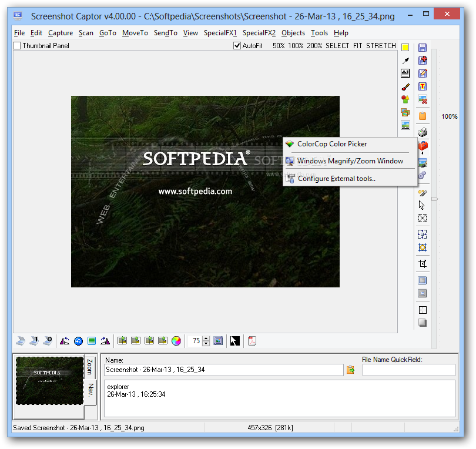Click the orange clipboard icon
This screenshot has height=449, width=476.
point(423,116)
